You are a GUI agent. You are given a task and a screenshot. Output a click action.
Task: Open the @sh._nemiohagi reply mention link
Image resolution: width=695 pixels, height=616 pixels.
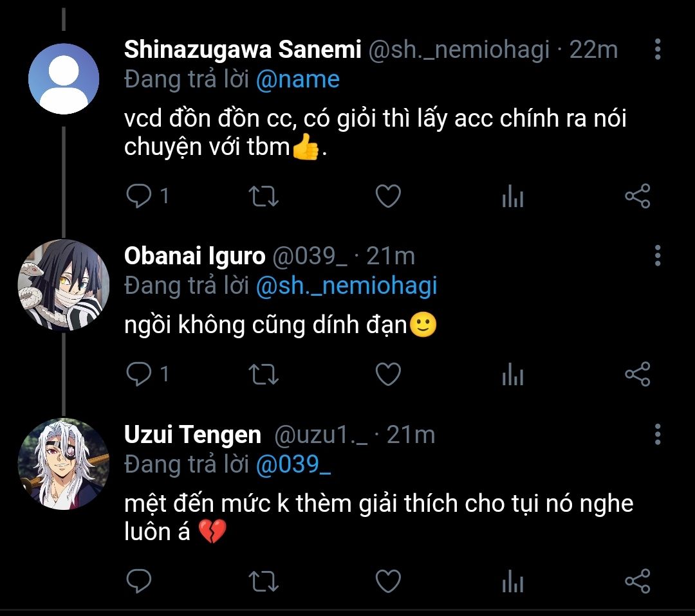346,285
